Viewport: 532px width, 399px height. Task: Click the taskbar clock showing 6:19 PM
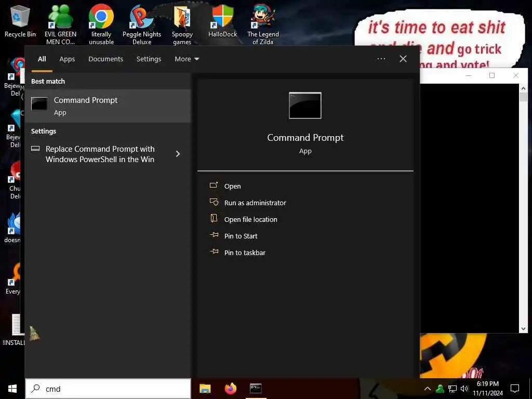click(x=487, y=389)
